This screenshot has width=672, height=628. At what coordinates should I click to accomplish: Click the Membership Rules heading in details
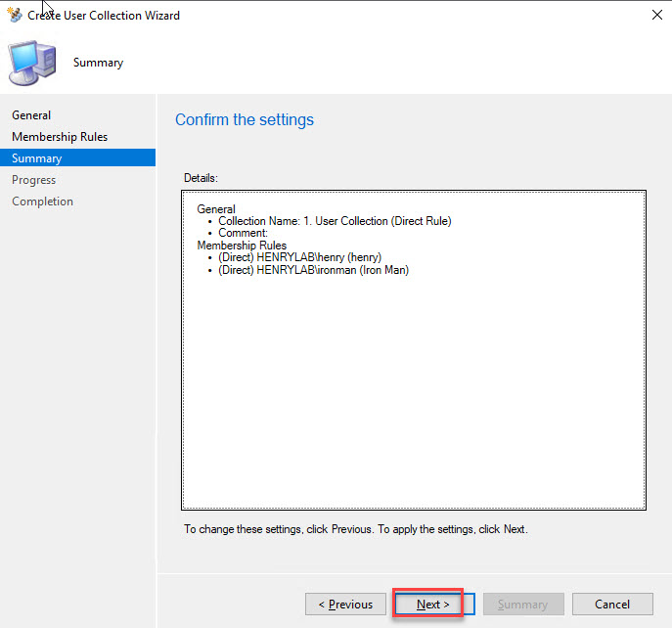[242, 246]
